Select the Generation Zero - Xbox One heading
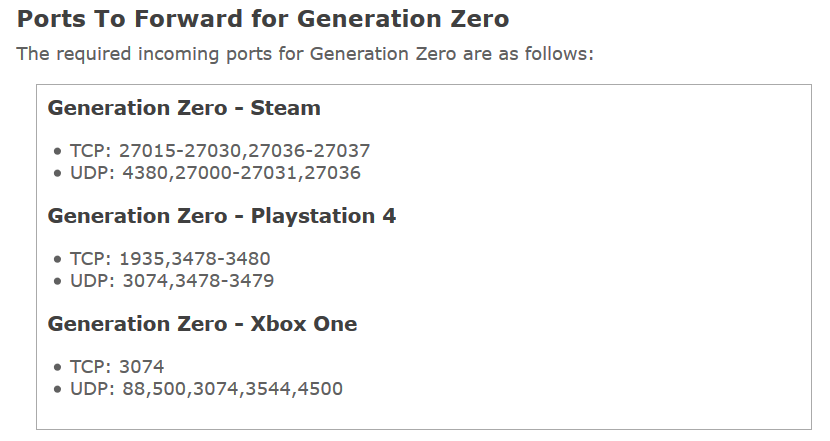Viewport: 830px width, 441px height. point(202,324)
